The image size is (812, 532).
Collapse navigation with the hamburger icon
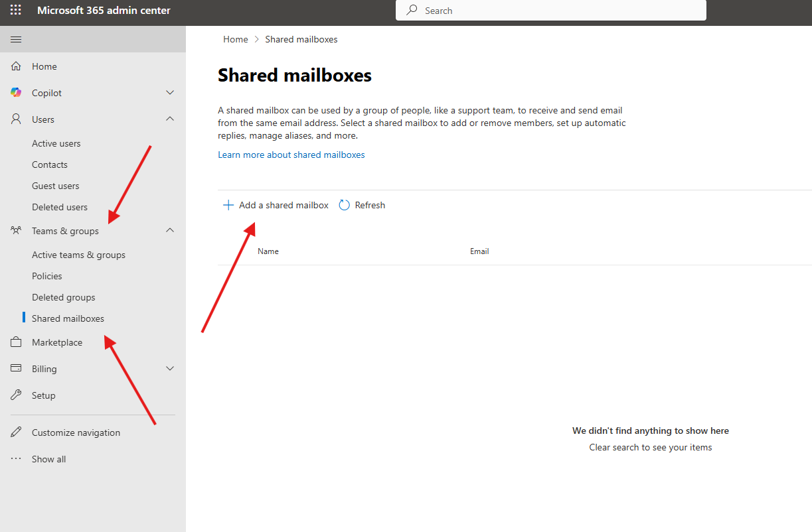16,40
